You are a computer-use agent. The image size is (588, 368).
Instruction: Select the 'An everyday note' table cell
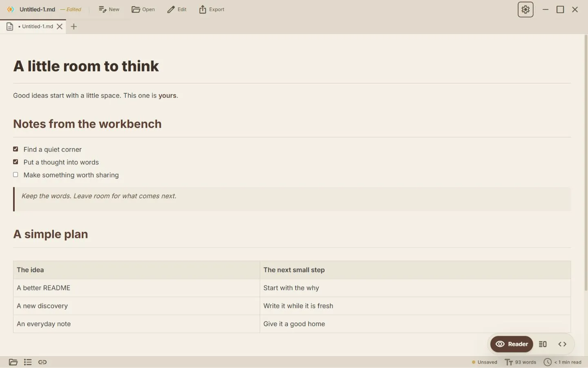136,324
